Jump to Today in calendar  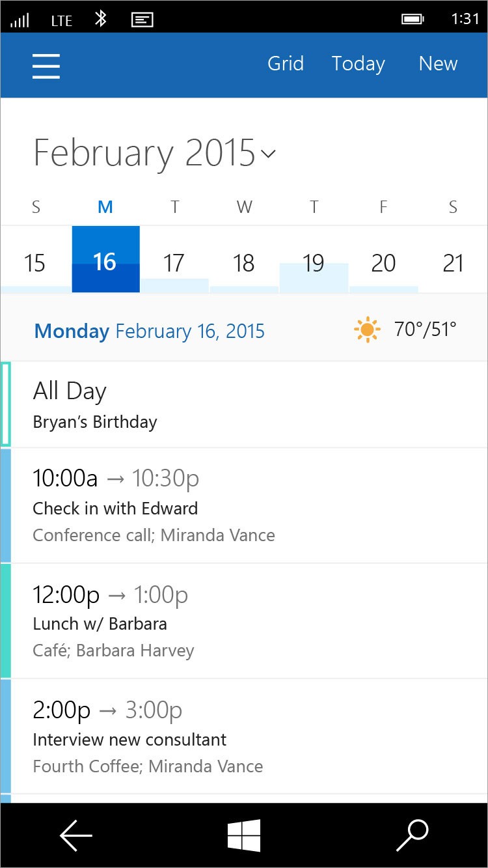click(x=358, y=64)
